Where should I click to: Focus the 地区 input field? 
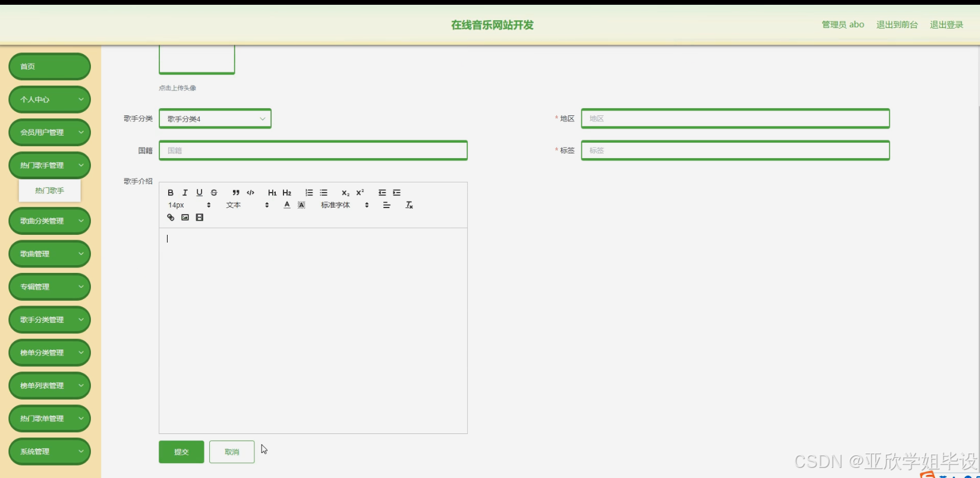[x=735, y=118]
